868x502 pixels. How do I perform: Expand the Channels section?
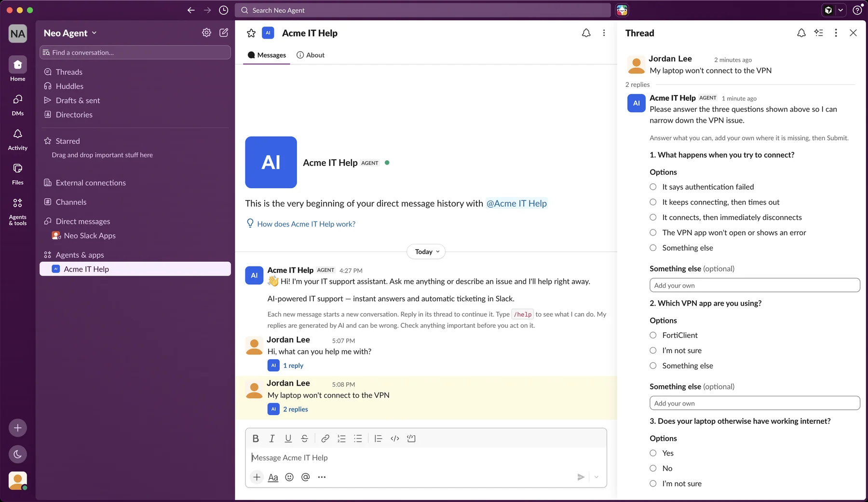[65, 202]
